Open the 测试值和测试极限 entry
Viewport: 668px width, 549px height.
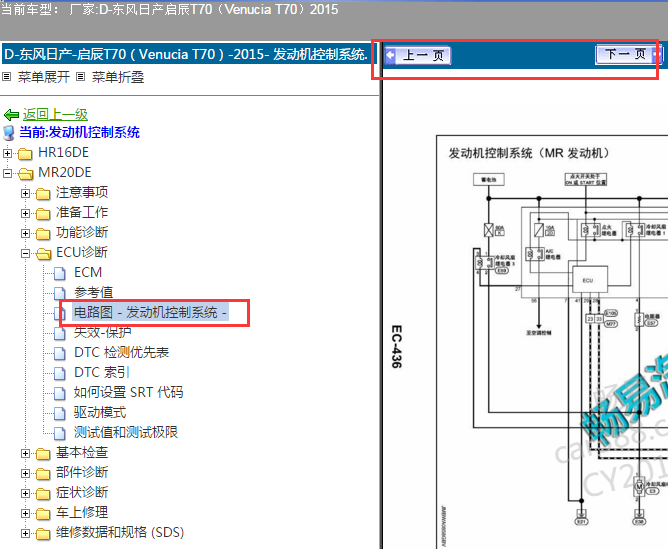coord(126,432)
